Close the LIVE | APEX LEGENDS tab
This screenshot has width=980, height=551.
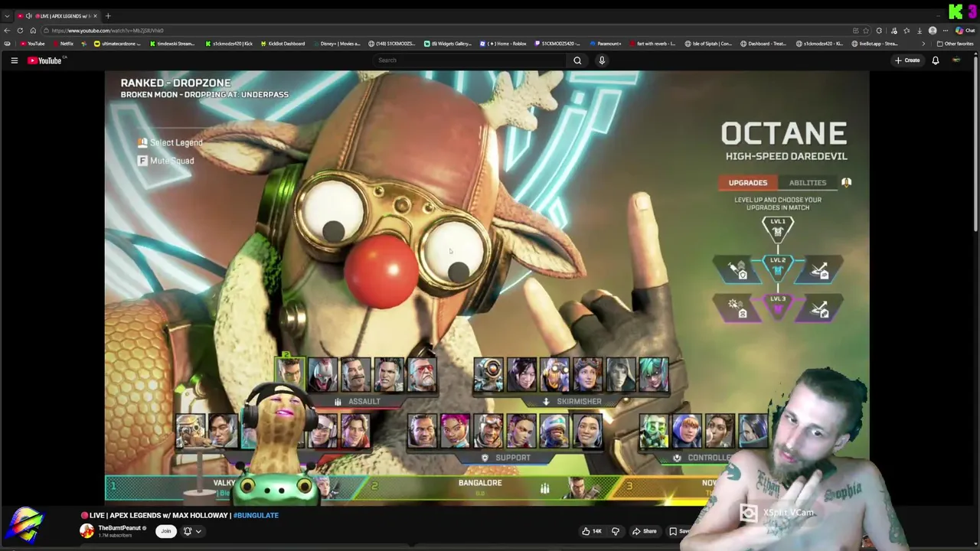tap(95, 16)
